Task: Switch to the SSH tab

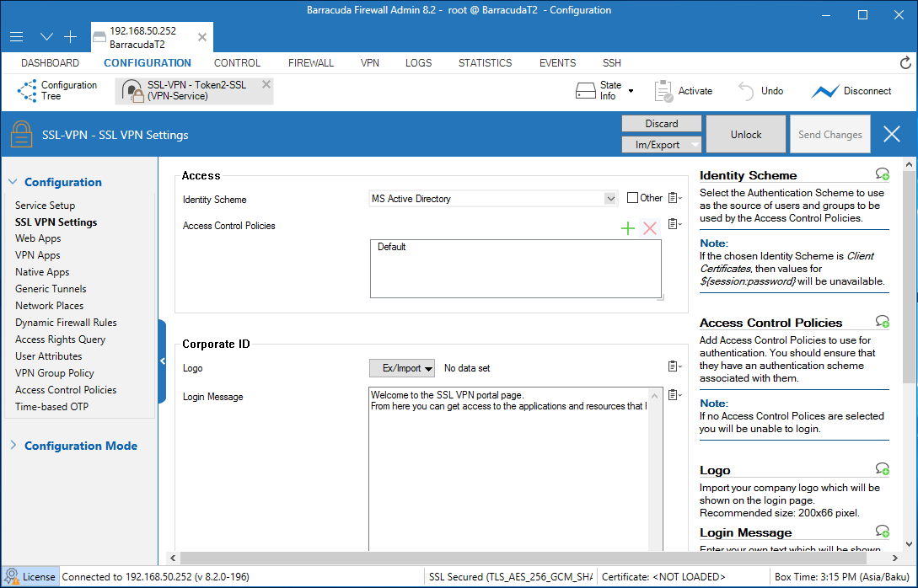Action: point(612,62)
